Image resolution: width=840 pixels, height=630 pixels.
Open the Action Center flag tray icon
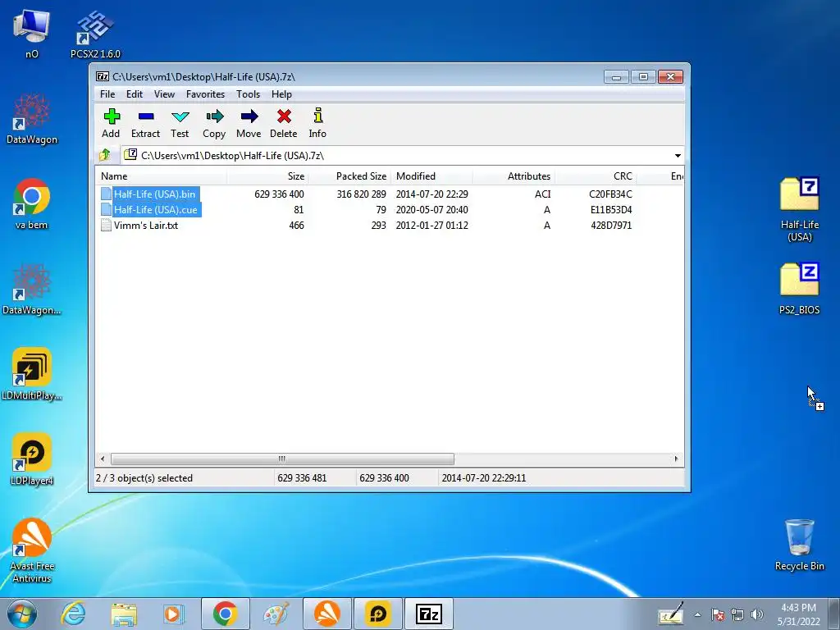coord(718,614)
